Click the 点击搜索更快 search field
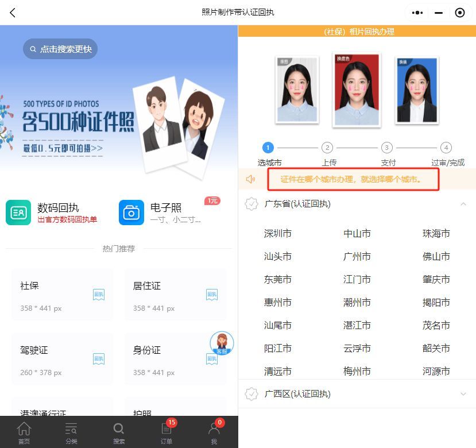Screen dimensions: 476x448 click(x=60, y=49)
